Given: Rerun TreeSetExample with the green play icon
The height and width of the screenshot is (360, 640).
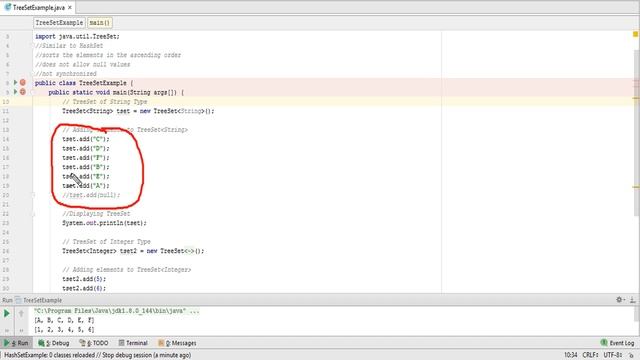Looking at the screenshot, I should point(7,313).
